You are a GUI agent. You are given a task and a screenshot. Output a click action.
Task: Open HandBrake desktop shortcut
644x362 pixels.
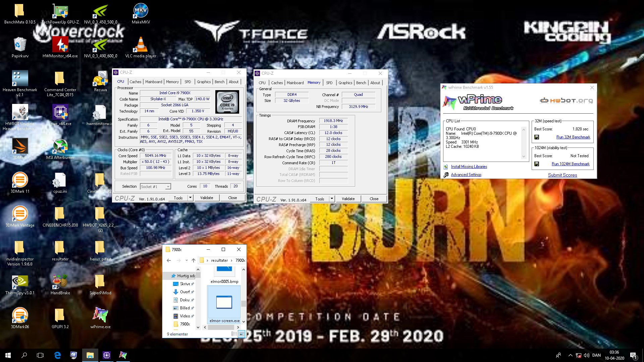(x=60, y=285)
